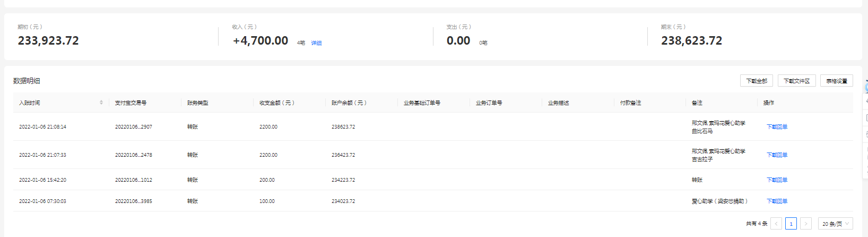Image resolution: width=868 pixels, height=237 pixels.
Task: Open 表格设置 table settings
Action: (836, 81)
